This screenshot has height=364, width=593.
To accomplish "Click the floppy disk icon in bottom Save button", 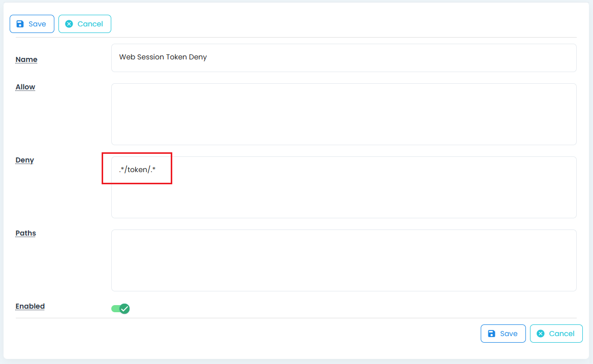I will pos(491,334).
